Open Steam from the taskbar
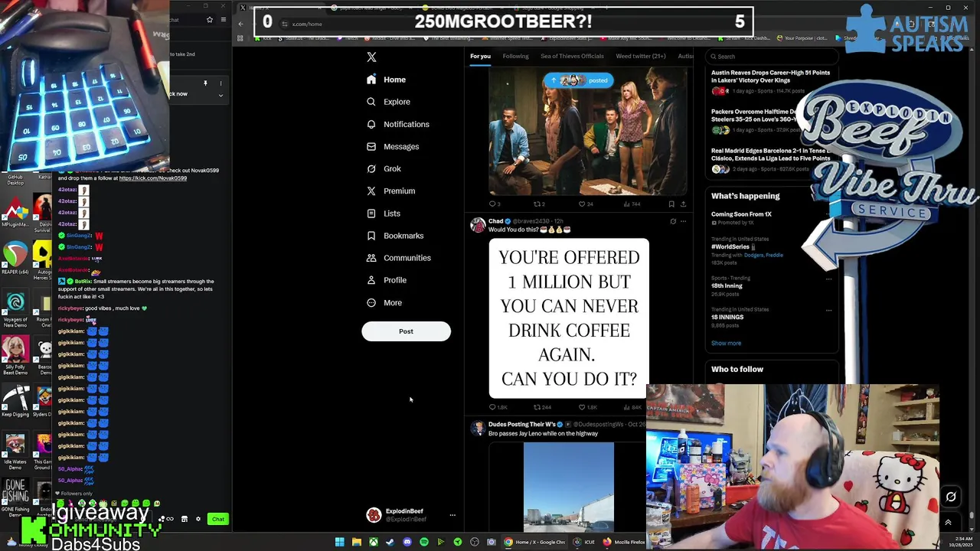This screenshot has height=551, width=980. [x=390, y=542]
